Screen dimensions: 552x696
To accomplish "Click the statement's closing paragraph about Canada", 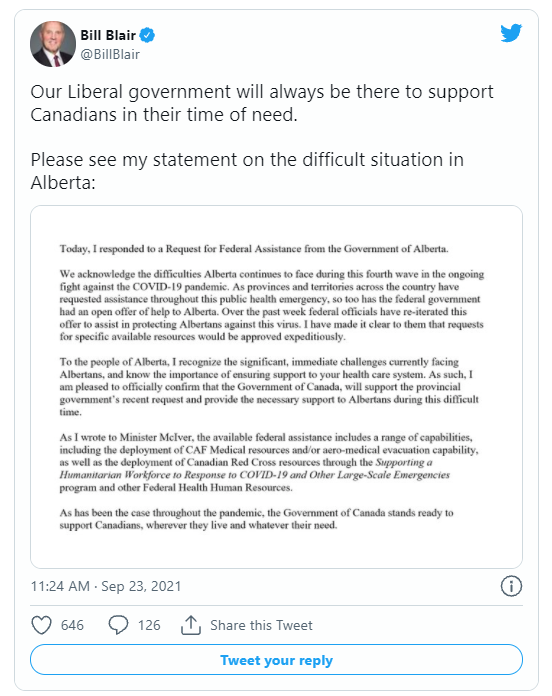I will point(256,519).
